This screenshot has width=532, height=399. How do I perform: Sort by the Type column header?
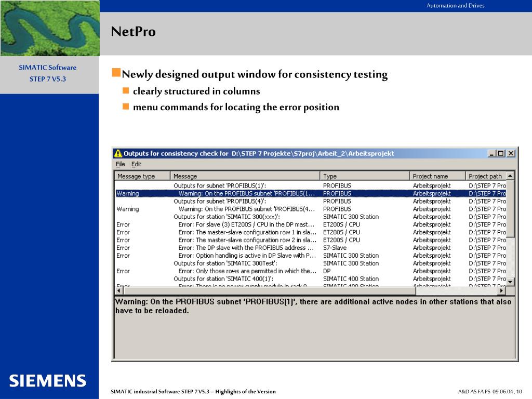point(365,176)
